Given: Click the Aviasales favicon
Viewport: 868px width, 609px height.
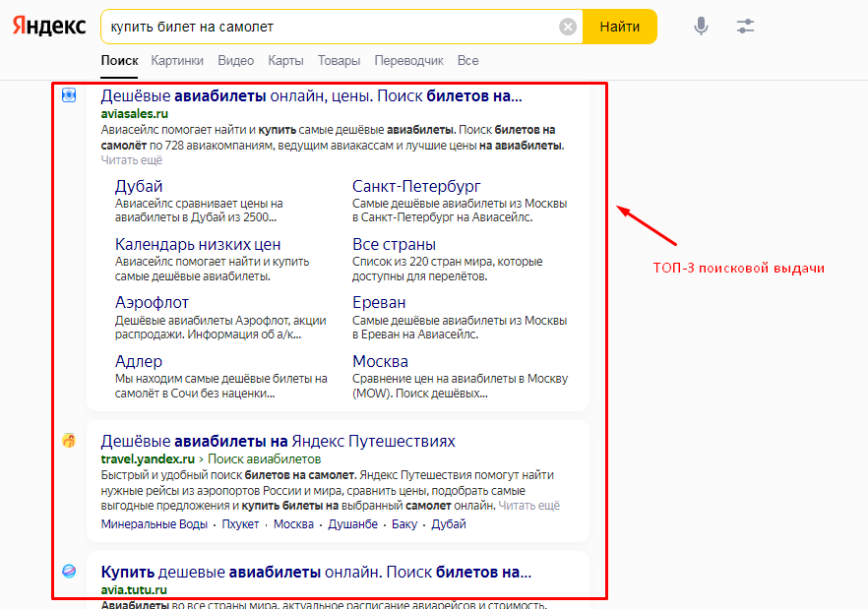Looking at the screenshot, I should (69, 95).
